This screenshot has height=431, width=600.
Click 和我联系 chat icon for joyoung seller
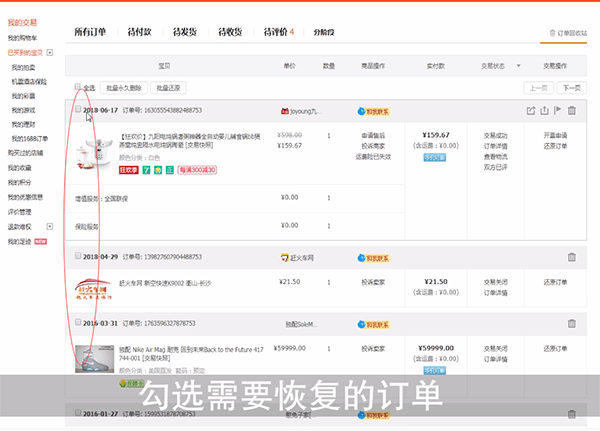372,110
